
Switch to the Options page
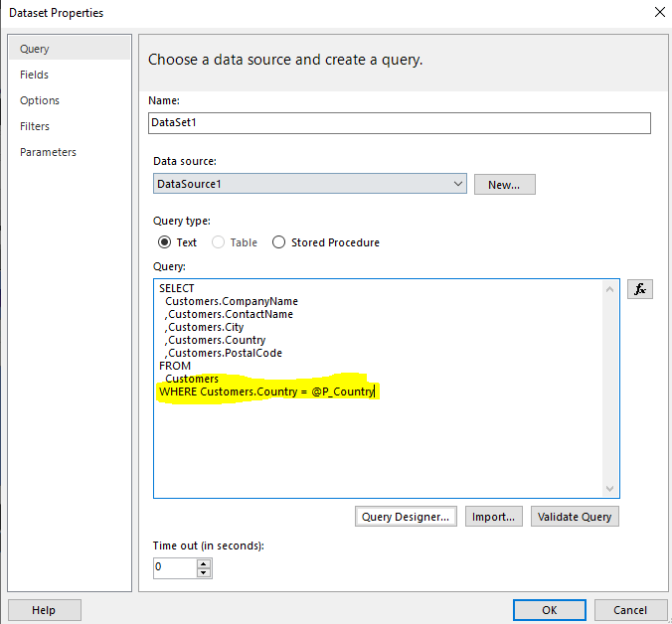tap(40, 100)
